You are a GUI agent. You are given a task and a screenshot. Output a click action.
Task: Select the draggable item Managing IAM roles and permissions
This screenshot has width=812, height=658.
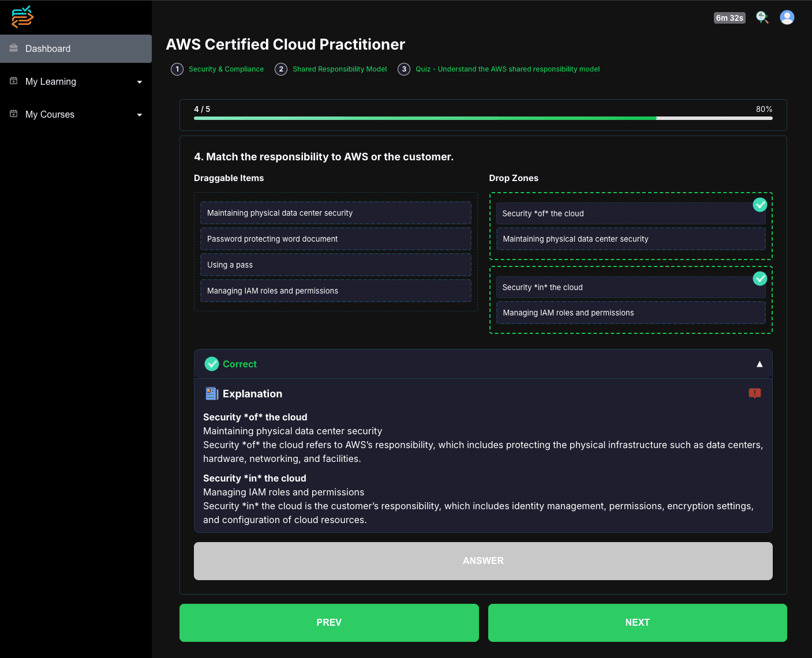tap(336, 291)
